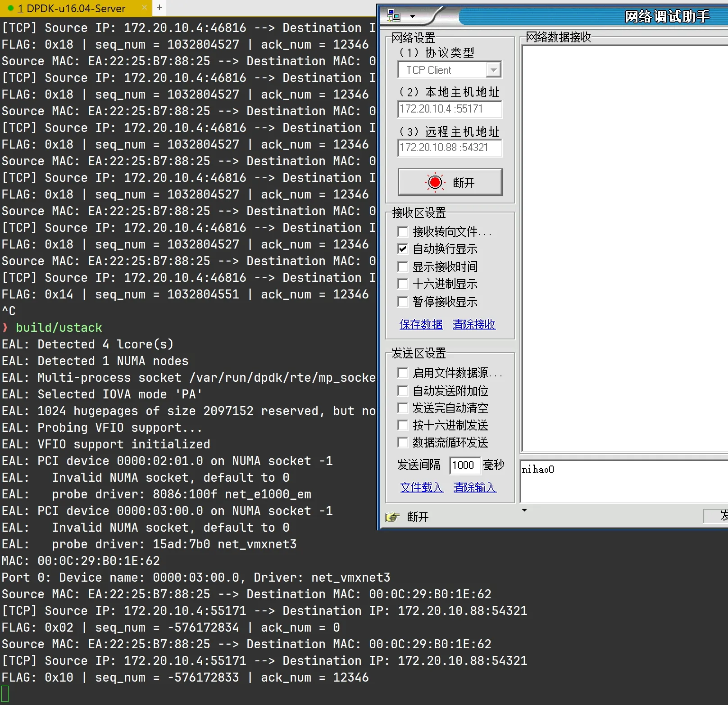
Task: Click the 清除输入 link
Action: 475,487
